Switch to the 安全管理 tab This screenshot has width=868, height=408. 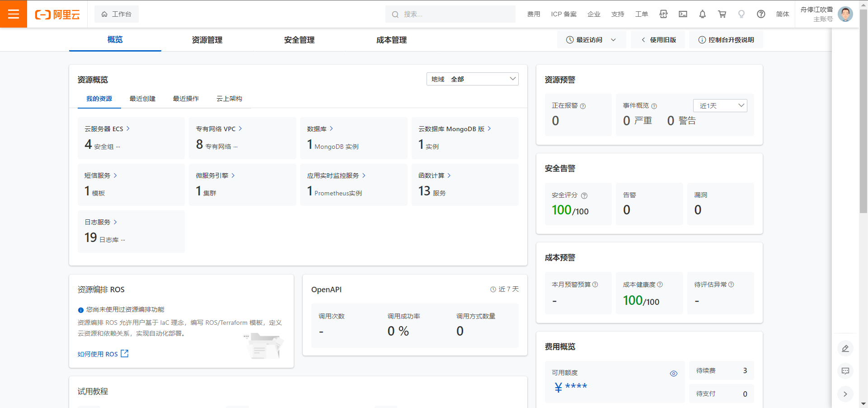click(x=299, y=40)
